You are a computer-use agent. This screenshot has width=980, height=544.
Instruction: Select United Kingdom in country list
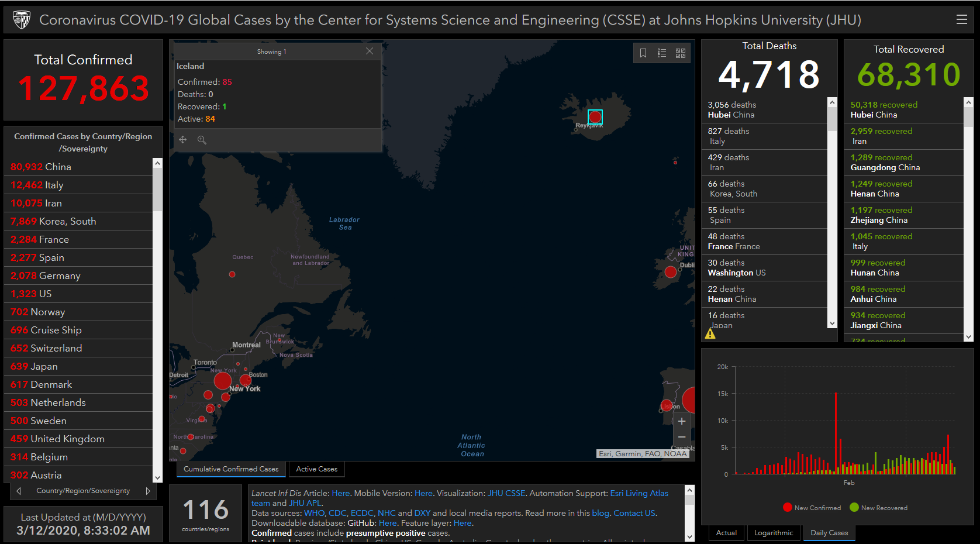(78, 439)
